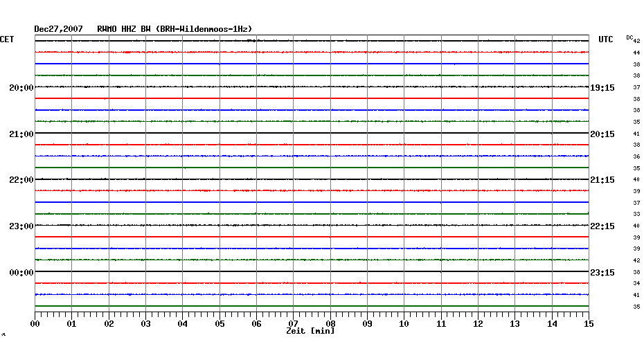Image resolution: width=644 pixels, height=342 pixels.
Task: Click the 19:15 UTC time label
Action: pos(602,88)
